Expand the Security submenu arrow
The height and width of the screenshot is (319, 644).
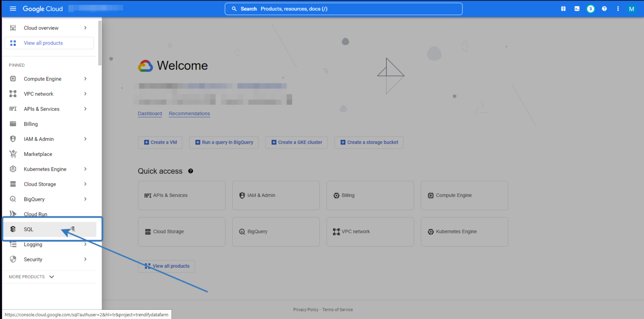click(x=85, y=259)
